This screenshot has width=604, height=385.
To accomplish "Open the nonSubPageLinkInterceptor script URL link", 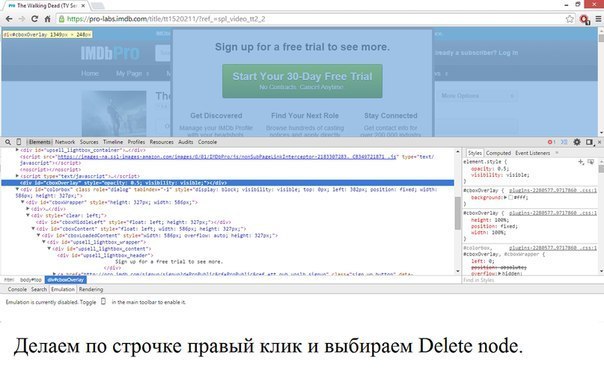I will (227, 157).
